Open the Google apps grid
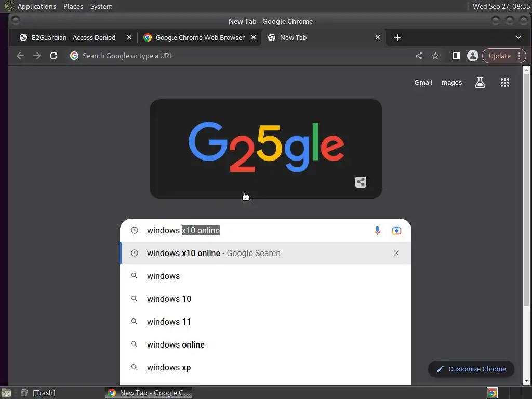Screen dimensions: 532x399 click(x=505, y=83)
